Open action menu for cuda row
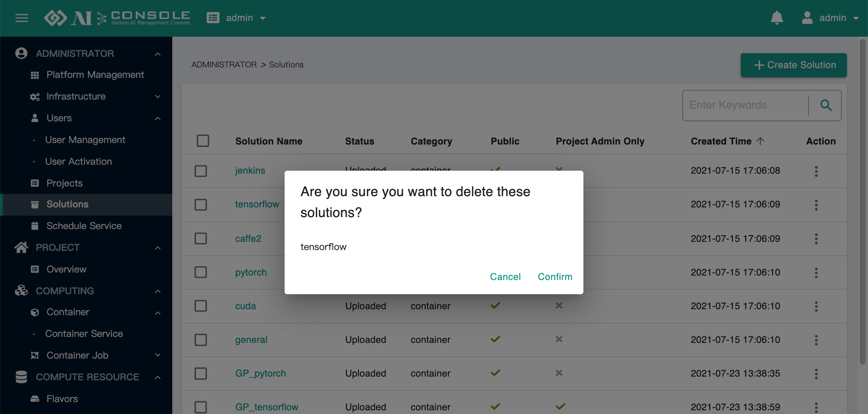This screenshot has width=868, height=414. pos(816,306)
